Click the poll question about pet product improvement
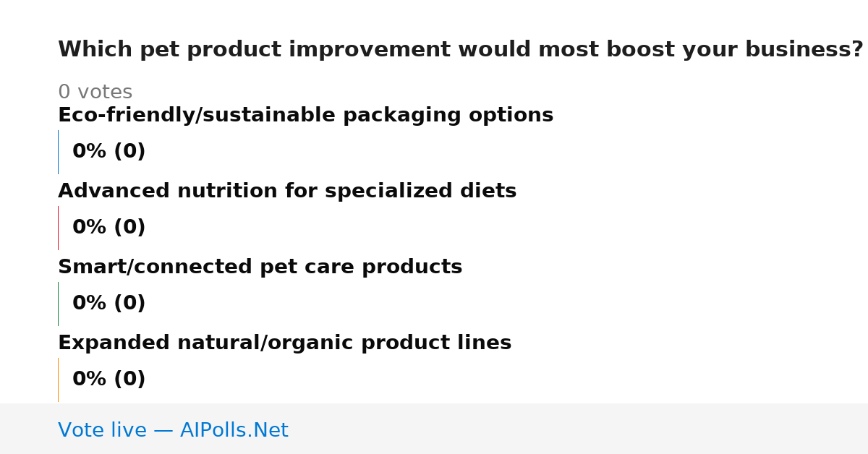This screenshot has width=868, height=454. coord(460,50)
